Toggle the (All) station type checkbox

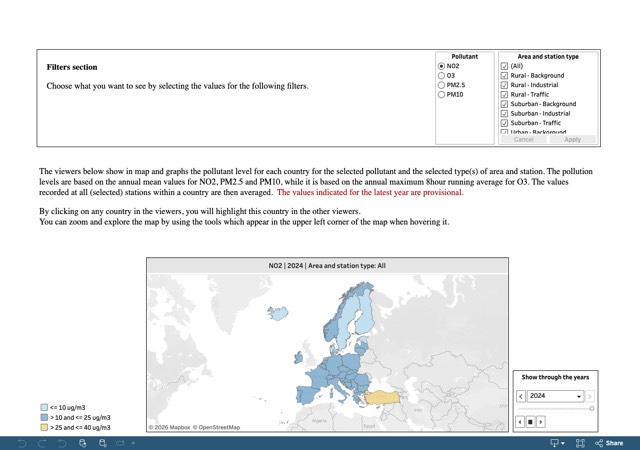(504, 66)
